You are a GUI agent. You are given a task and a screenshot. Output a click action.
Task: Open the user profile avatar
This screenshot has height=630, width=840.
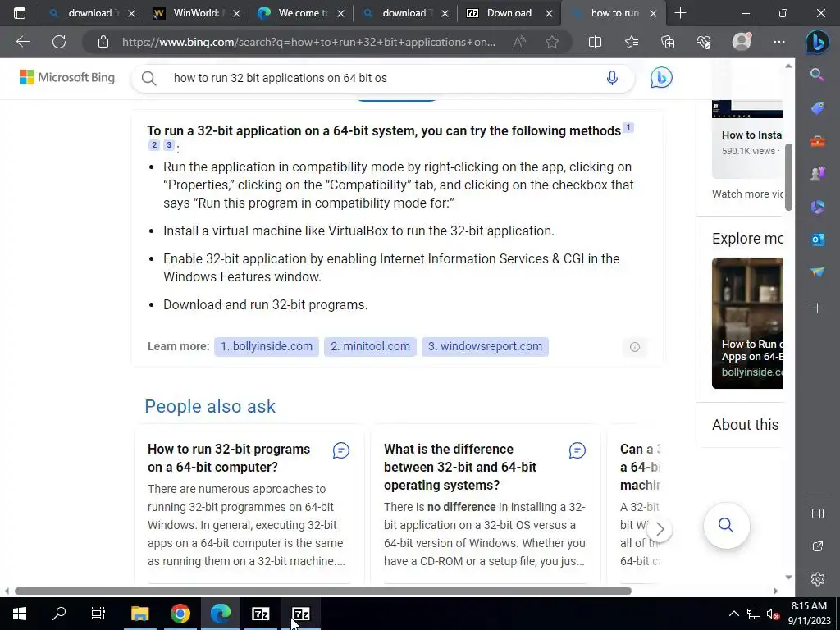coord(742,41)
